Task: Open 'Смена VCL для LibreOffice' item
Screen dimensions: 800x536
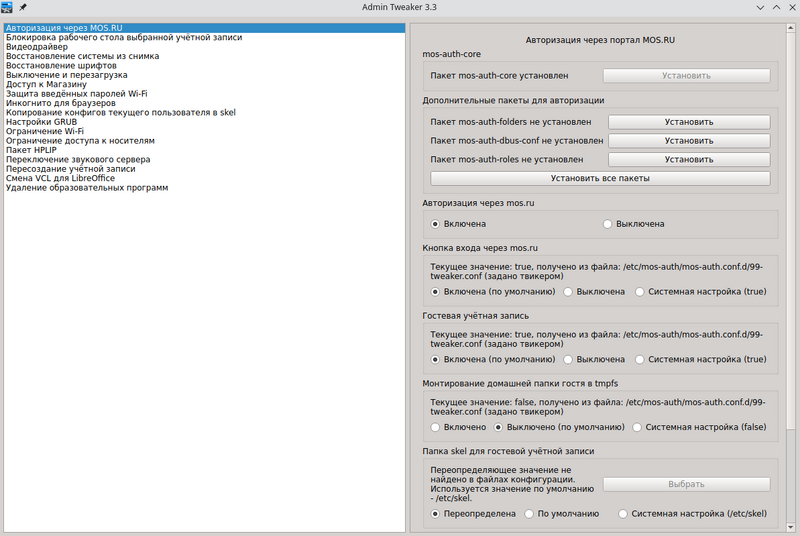Action: (x=60, y=178)
